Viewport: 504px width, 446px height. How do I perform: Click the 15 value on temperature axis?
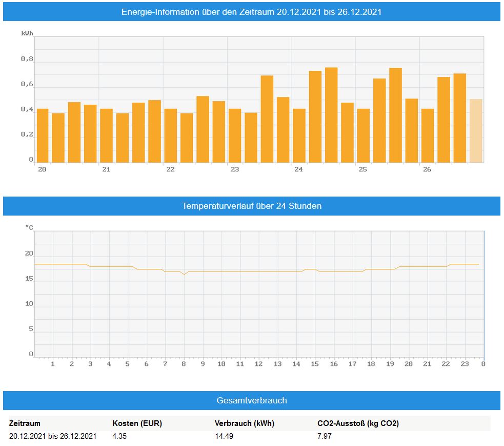(x=29, y=279)
